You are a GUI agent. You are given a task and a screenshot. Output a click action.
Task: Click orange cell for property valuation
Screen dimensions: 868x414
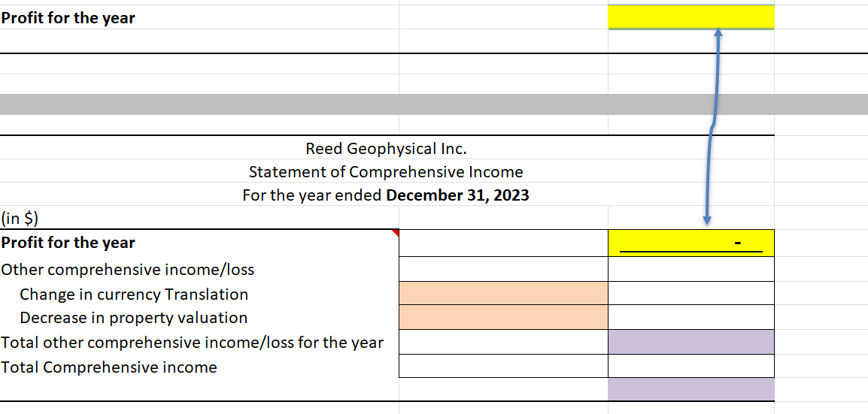coord(503,317)
